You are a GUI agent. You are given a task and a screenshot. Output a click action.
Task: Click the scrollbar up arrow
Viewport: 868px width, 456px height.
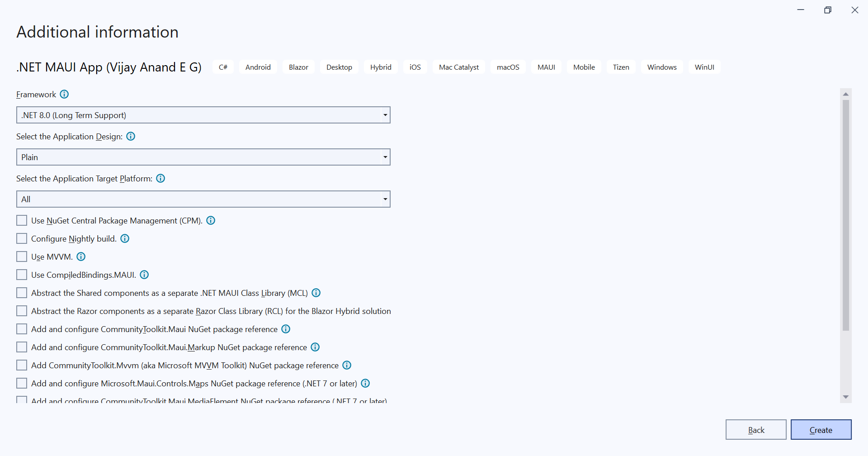coord(846,94)
